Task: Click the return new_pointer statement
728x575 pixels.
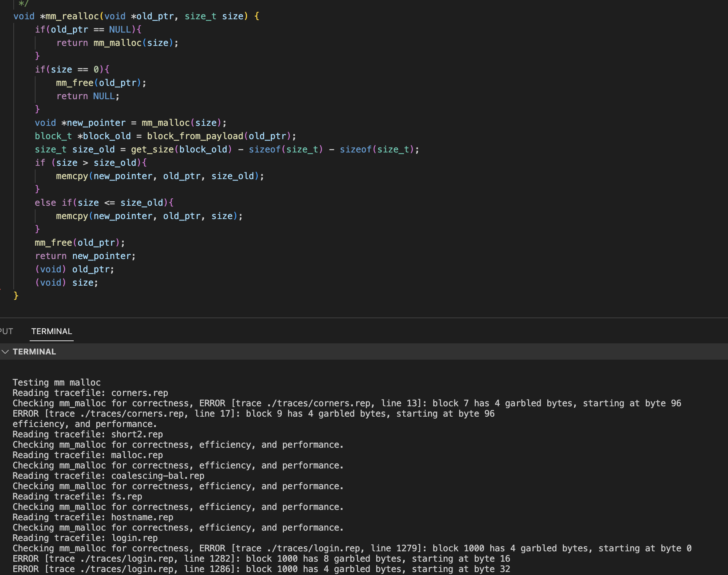Action: pos(85,256)
